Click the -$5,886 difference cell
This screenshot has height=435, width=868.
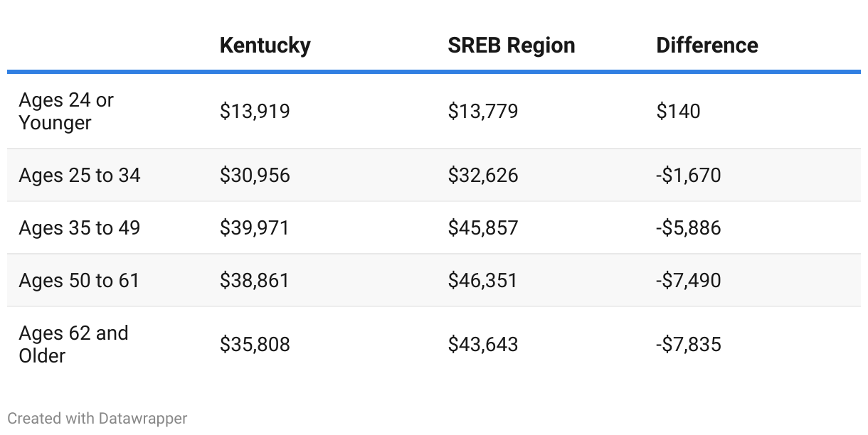click(688, 227)
